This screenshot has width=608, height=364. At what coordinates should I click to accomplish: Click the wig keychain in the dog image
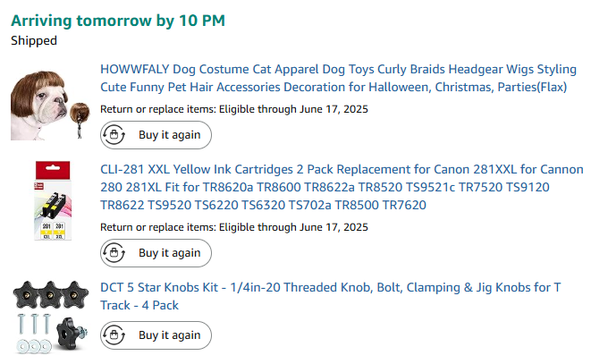pos(80,119)
